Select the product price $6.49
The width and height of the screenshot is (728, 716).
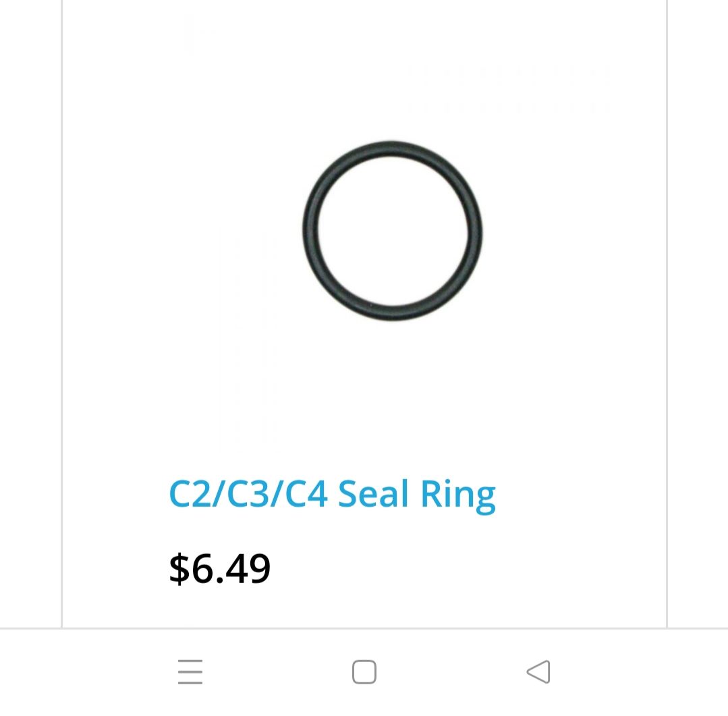click(219, 568)
